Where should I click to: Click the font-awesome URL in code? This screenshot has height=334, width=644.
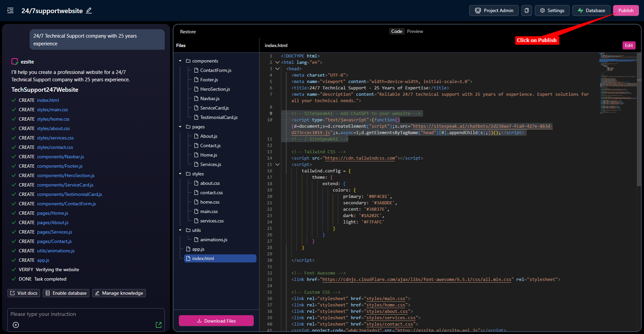417,280
